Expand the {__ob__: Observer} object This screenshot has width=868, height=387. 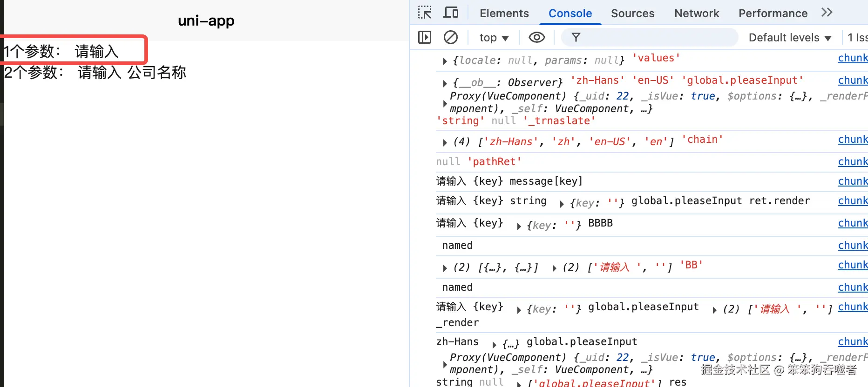[445, 83]
